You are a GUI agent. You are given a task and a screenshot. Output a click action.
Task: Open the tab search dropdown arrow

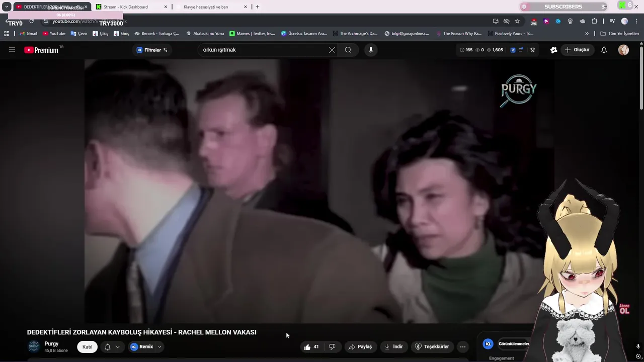pyautogui.click(x=7, y=7)
